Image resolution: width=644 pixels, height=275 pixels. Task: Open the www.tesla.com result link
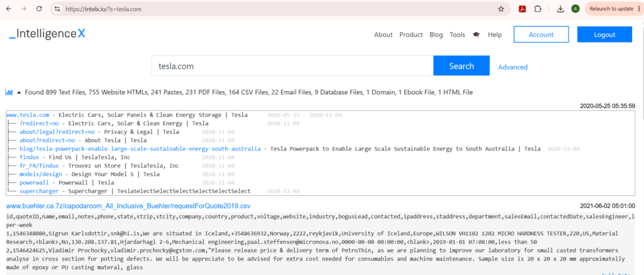click(x=28, y=115)
